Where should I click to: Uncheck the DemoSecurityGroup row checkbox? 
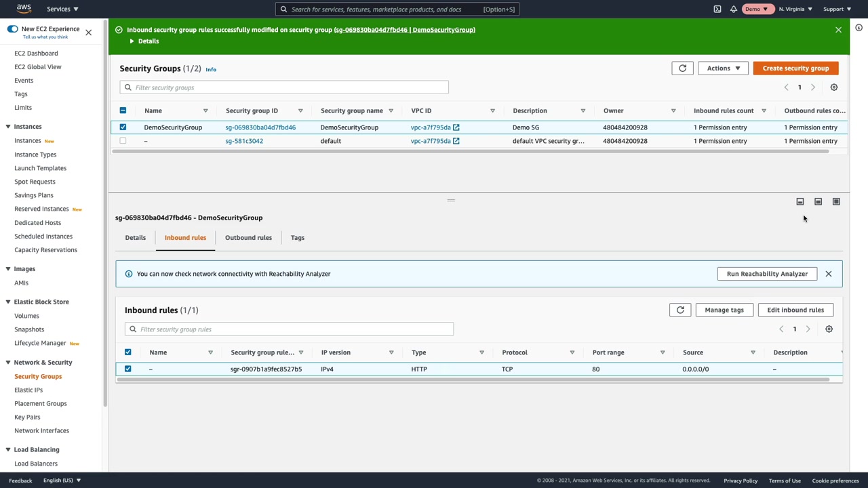(123, 127)
